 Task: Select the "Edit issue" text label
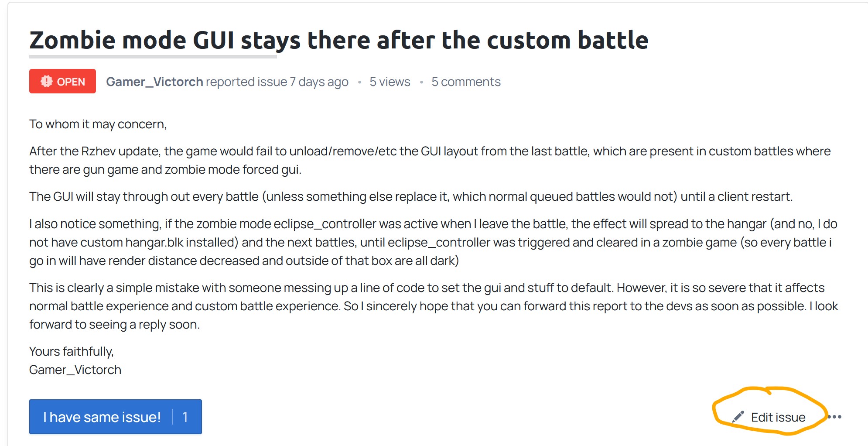[x=778, y=417]
